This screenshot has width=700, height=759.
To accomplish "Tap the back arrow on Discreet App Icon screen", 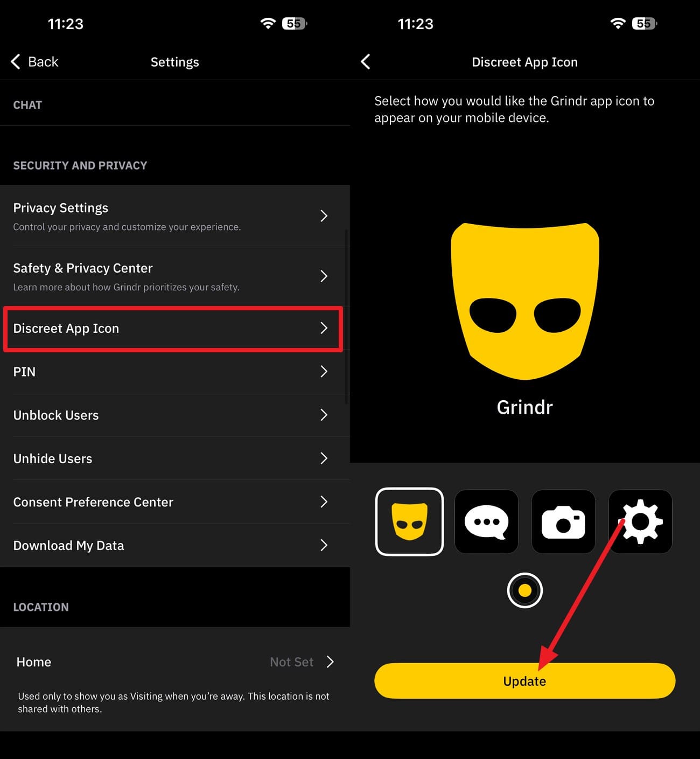I will pyautogui.click(x=366, y=61).
